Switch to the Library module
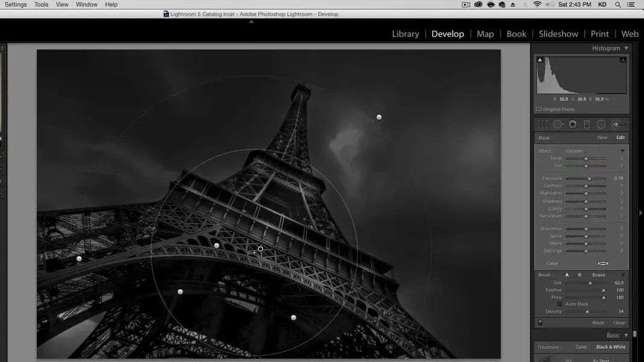Image resolution: width=644 pixels, height=362 pixels. [405, 34]
